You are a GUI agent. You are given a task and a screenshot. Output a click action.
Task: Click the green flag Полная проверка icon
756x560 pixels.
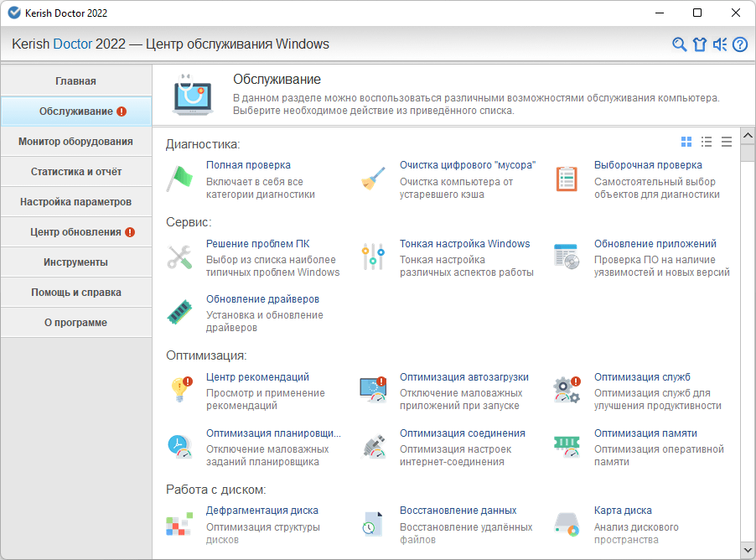[180, 178]
